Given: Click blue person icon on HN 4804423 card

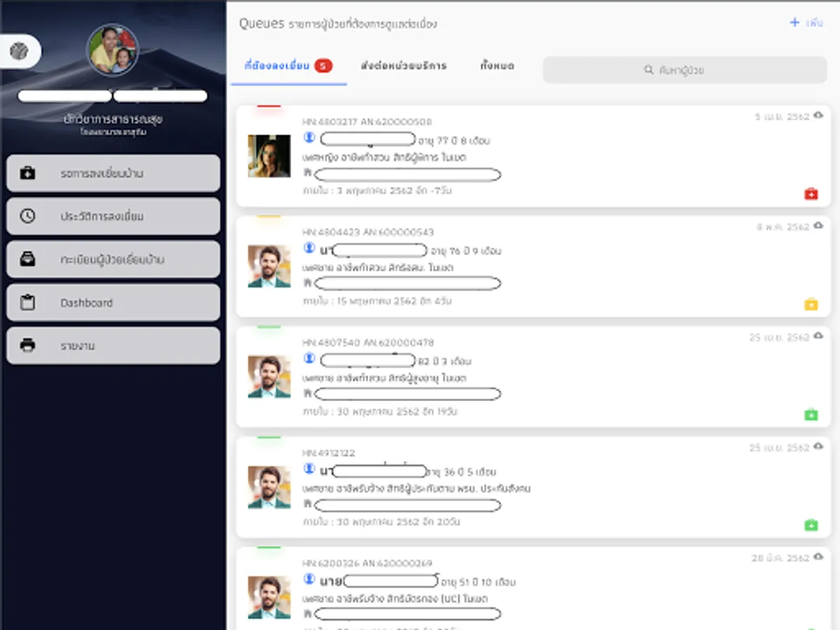Looking at the screenshot, I should pyautogui.click(x=309, y=248).
